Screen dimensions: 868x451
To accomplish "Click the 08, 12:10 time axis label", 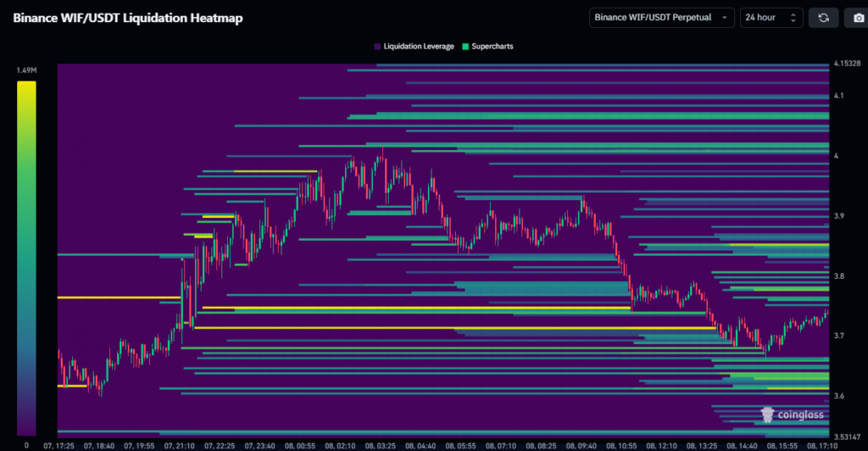I will pyautogui.click(x=661, y=445).
